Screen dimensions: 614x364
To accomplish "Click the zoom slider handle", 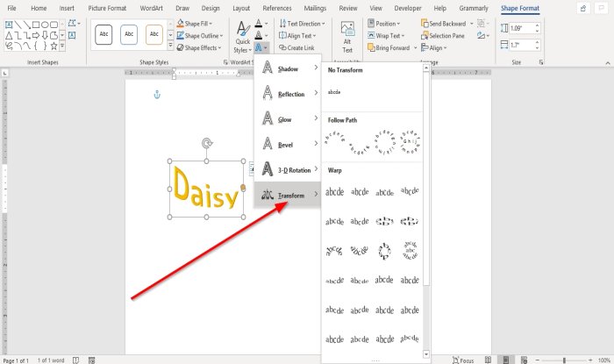I will point(564,360).
